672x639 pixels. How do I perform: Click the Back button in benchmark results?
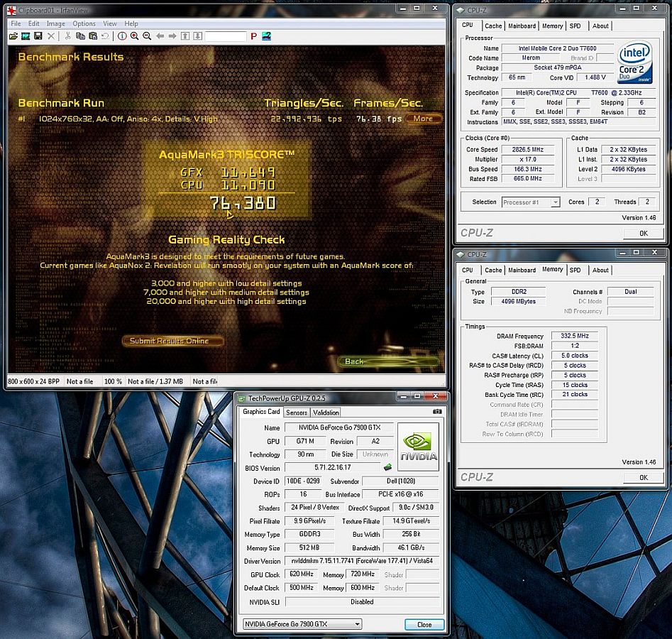[x=388, y=361]
